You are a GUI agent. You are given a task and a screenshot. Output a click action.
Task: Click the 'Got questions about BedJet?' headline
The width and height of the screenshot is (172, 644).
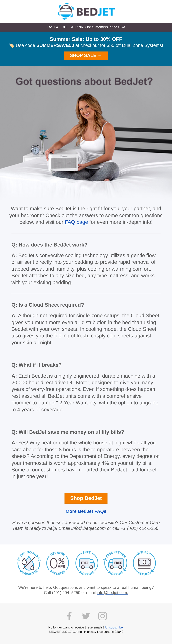(x=84, y=82)
